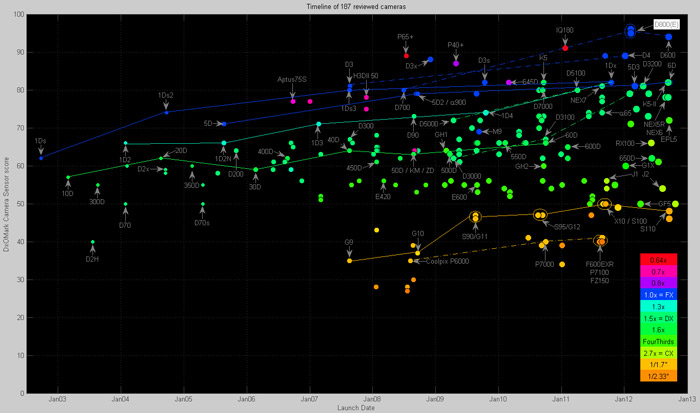Click the E420 label
Viewport: 700px width, 413px height.
coord(383,196)
